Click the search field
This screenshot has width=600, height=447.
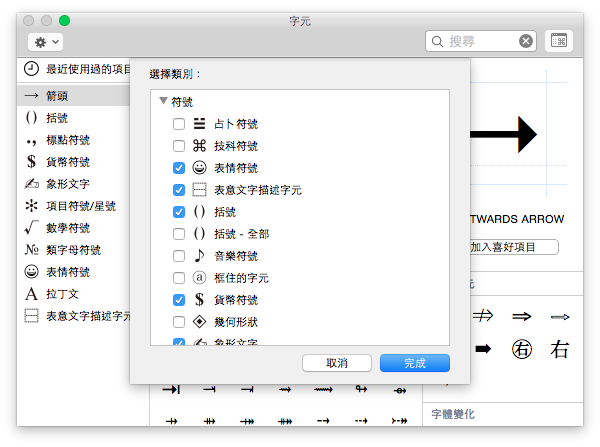[x=481, y=41]
